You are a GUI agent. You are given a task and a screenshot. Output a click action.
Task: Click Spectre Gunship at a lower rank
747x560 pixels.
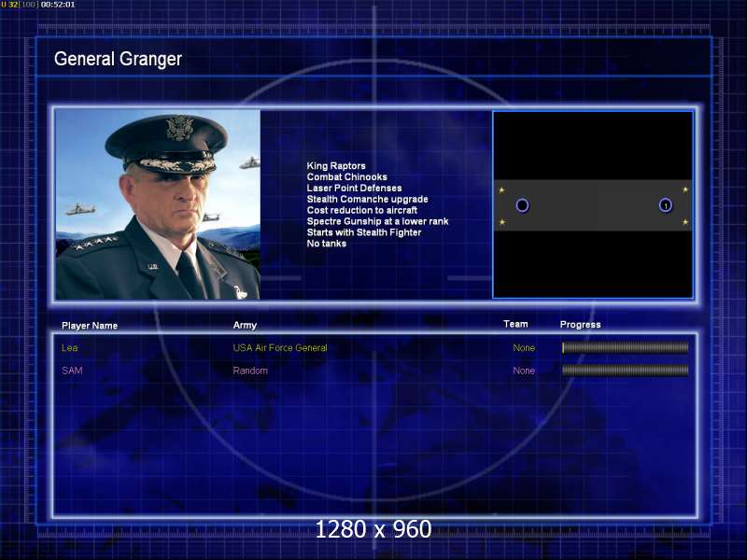click(x=377, y=221)
